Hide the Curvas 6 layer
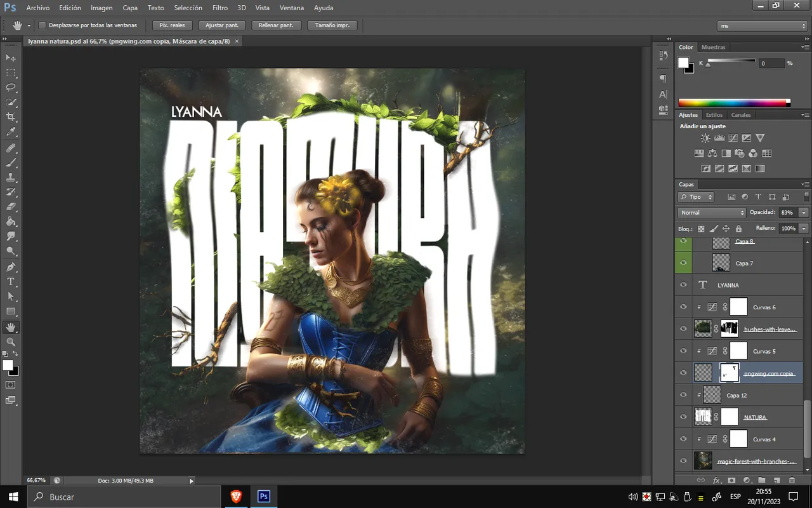 click(683, 307)
